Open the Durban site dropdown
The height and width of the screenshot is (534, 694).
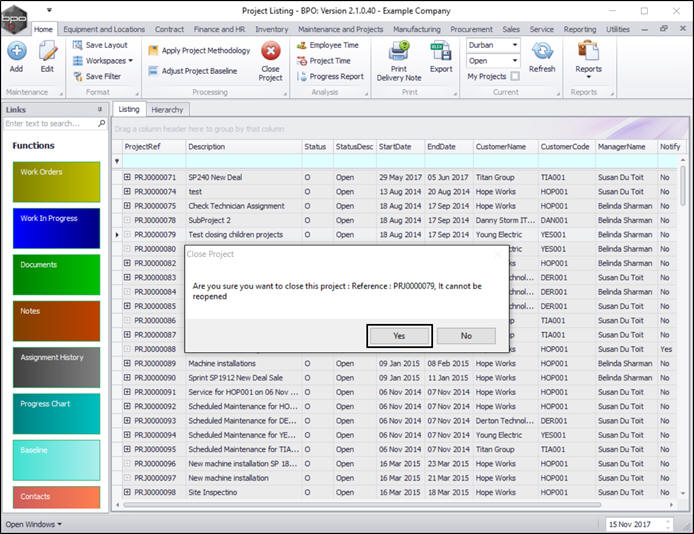[514, 46]
